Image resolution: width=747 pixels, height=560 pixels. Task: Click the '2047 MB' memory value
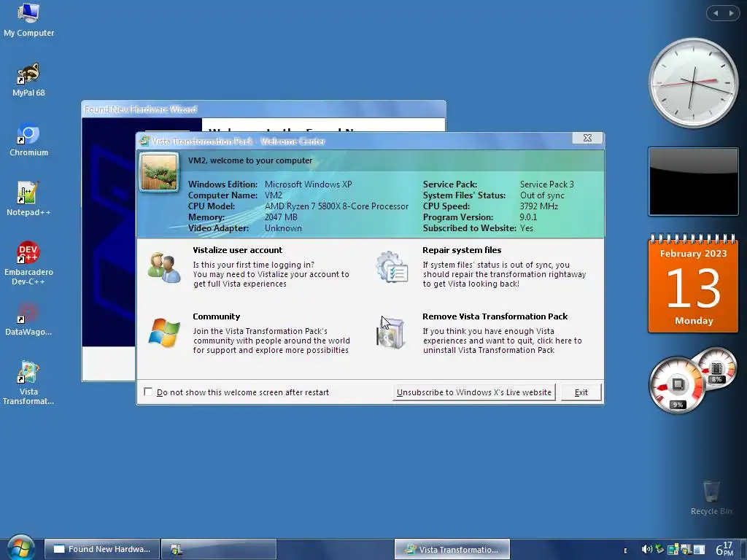tap(281, 217)
